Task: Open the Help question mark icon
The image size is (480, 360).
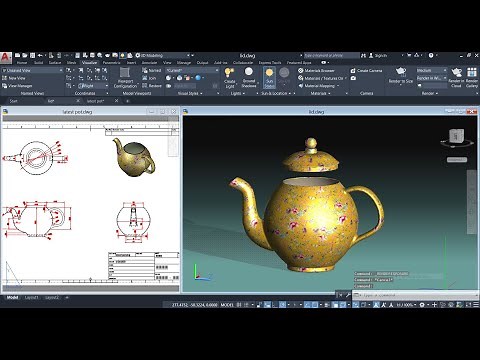Action: click(x=431, y=55)
